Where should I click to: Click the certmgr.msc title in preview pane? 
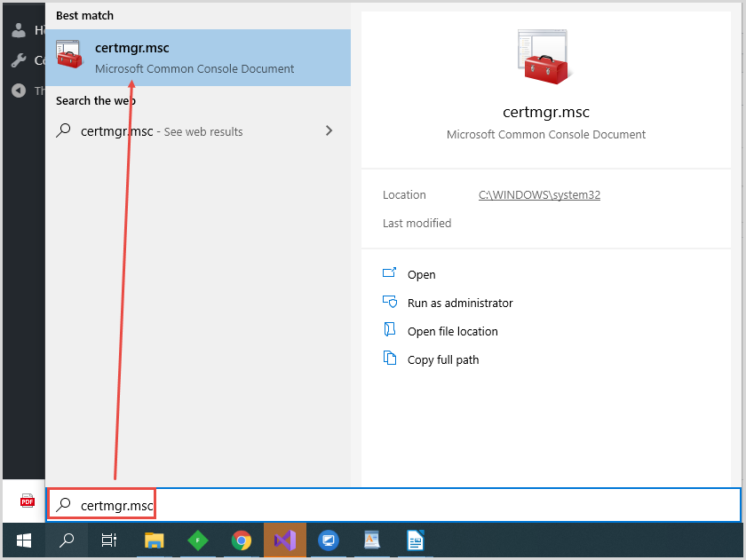pyautogui.click(x=545, y=112)
